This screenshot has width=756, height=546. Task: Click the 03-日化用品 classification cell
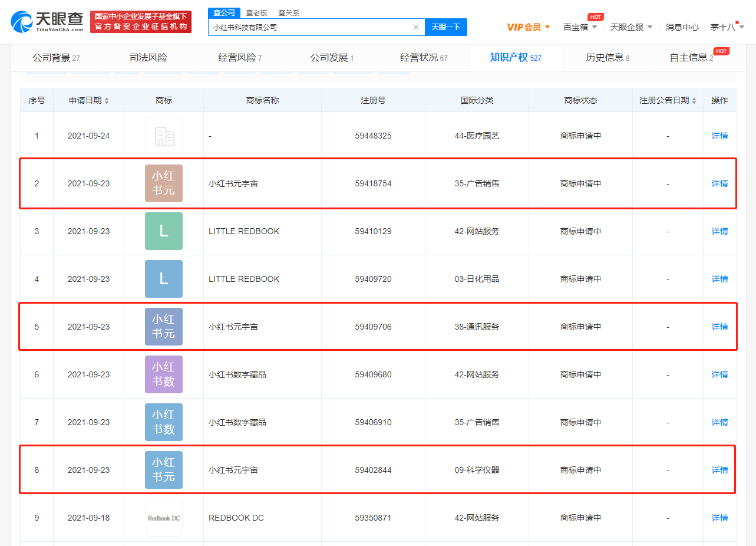(x=477, y=279)
